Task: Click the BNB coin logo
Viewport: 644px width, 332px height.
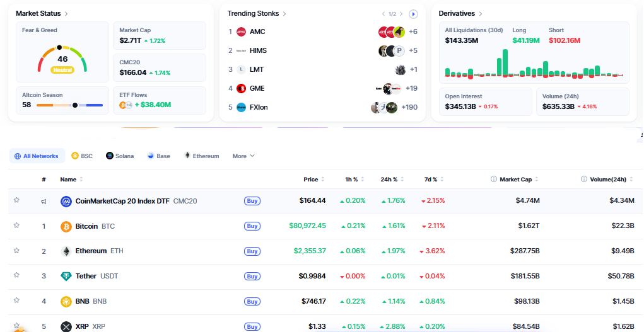Action: coord(66,302)
